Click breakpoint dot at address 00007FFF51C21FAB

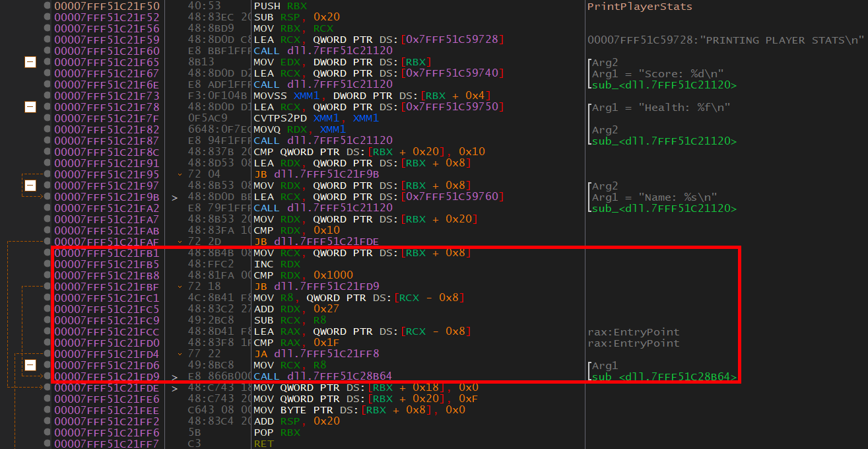[x=47, y=230]
